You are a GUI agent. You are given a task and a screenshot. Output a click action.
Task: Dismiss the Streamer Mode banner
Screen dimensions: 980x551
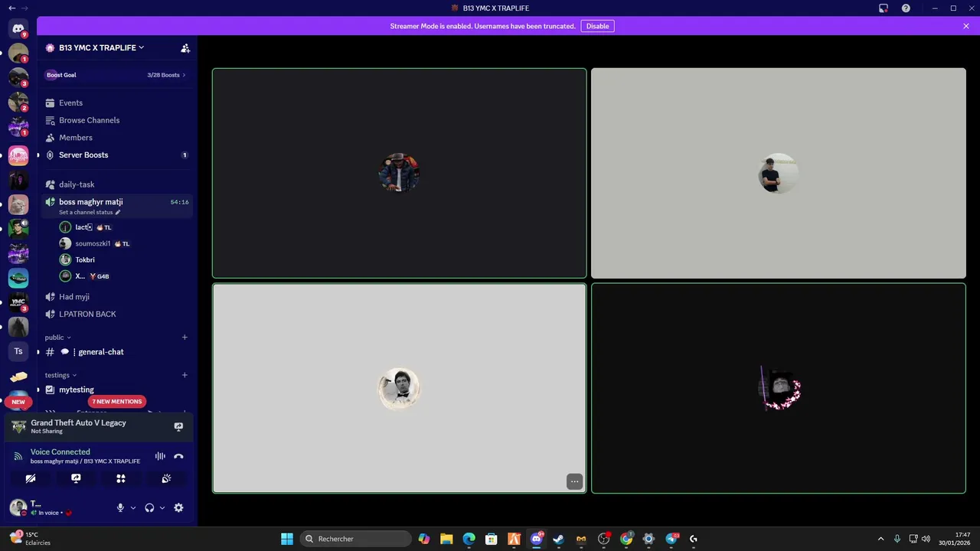(966, 26)
